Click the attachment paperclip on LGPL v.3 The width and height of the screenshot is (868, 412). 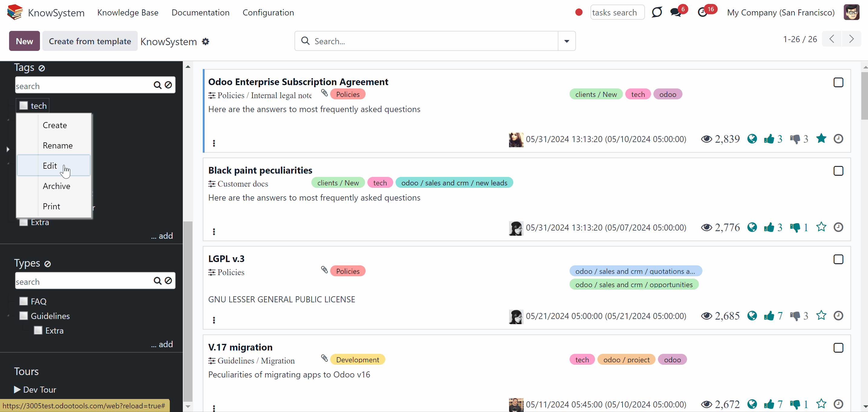point(324,270)
